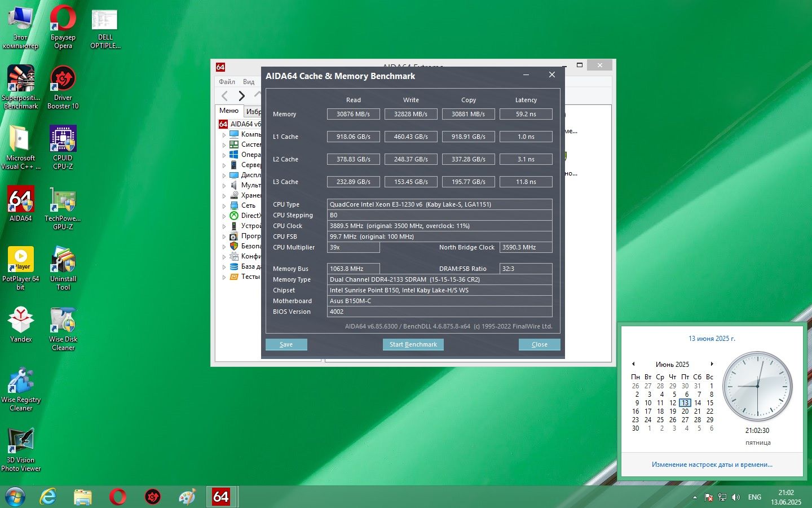Select the AIDA64 desktop shortcut
This screenshot has width=812, height=508.
pyautogui.click(x=21, y=203)
